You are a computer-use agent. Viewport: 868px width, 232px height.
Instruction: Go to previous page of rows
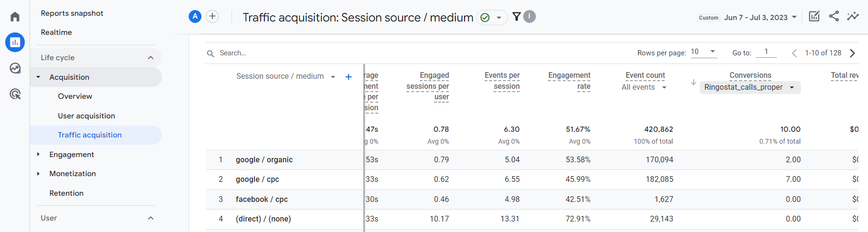(x=794, y=53)
